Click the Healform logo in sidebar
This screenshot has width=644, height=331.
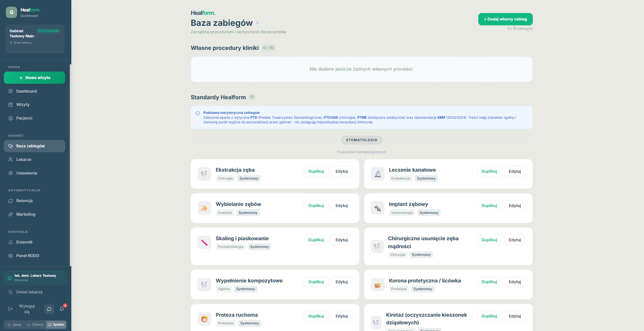[x=30, y=10]
